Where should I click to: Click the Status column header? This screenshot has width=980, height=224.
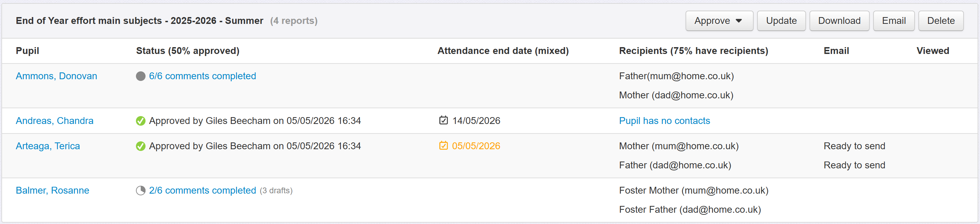[x=188, y=51]
